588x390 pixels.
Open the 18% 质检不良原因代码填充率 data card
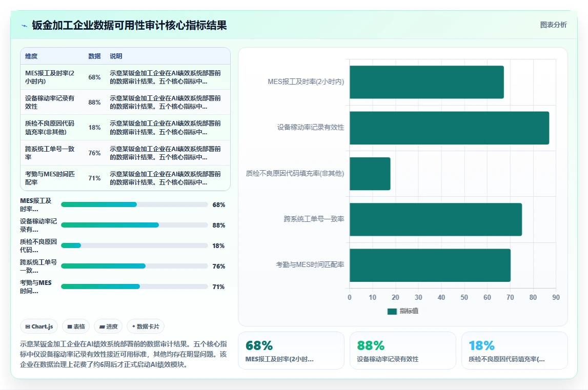coord(515,351)
